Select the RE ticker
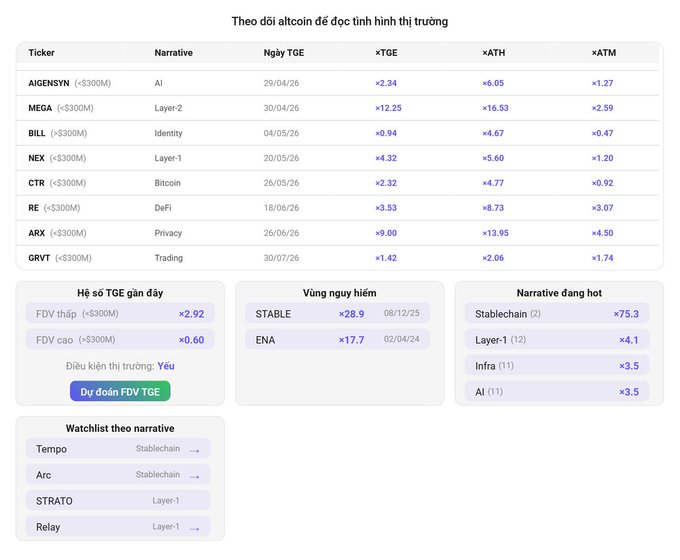The image size is (680, 560). [x=33, y=208]
